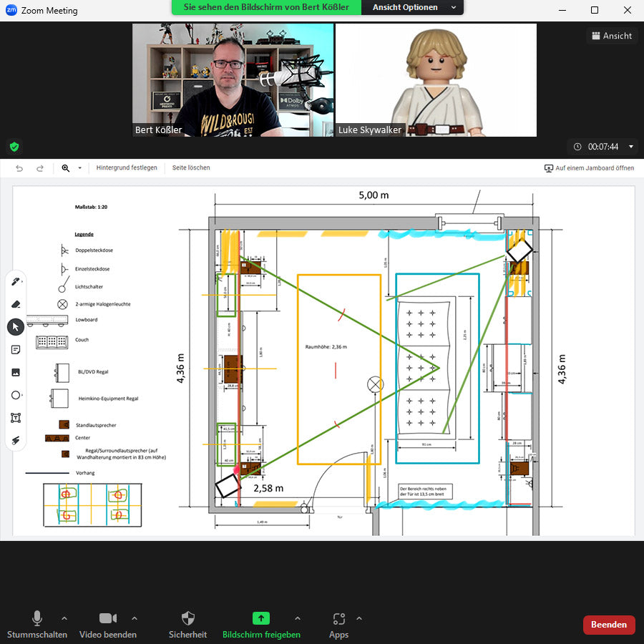Viewport: 644px width, 644px height.
Task: Toggle screen sharing with Bildschirm freigeben
Action: [261, 624]
